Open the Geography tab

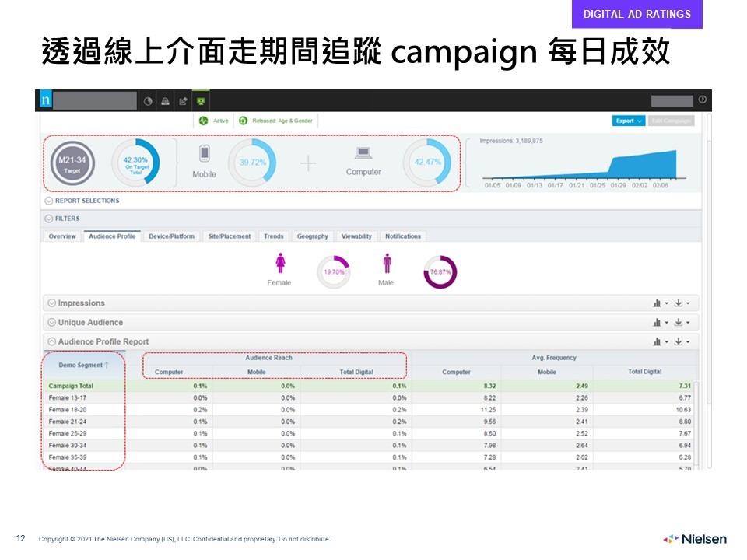click(313, 236)
